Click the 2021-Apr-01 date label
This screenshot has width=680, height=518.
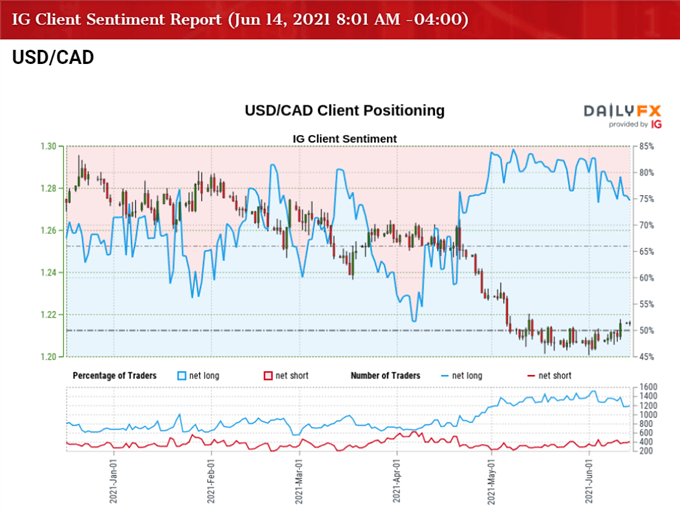396,482
